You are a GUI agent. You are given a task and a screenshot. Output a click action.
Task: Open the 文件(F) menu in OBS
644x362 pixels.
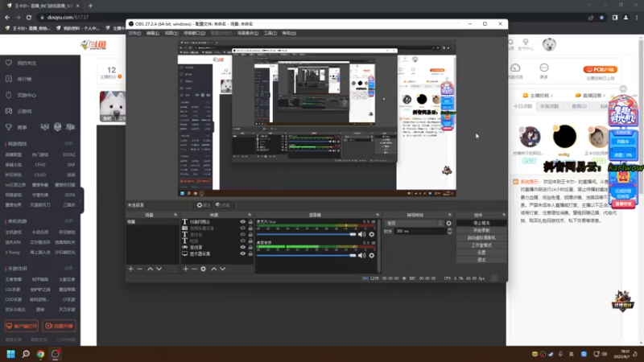134,33
